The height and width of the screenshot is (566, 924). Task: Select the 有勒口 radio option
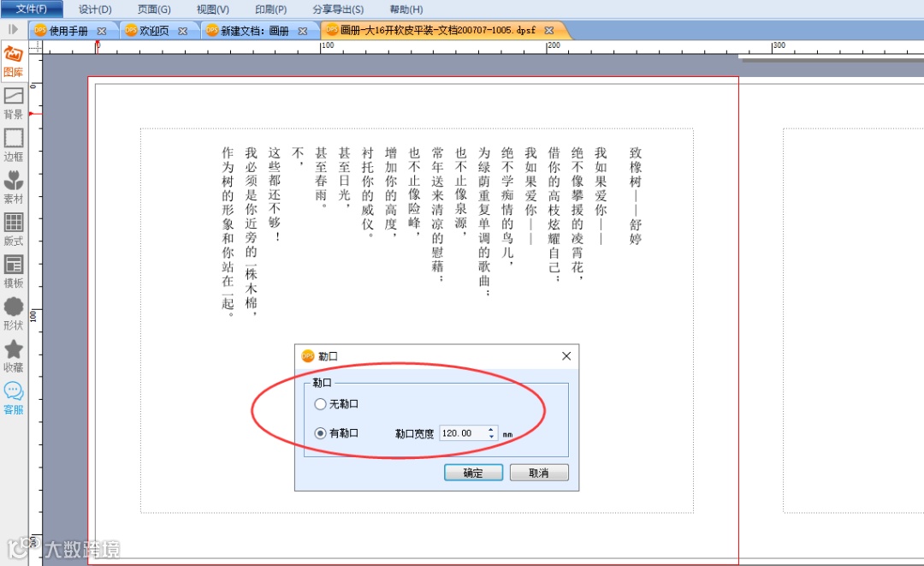320,433
